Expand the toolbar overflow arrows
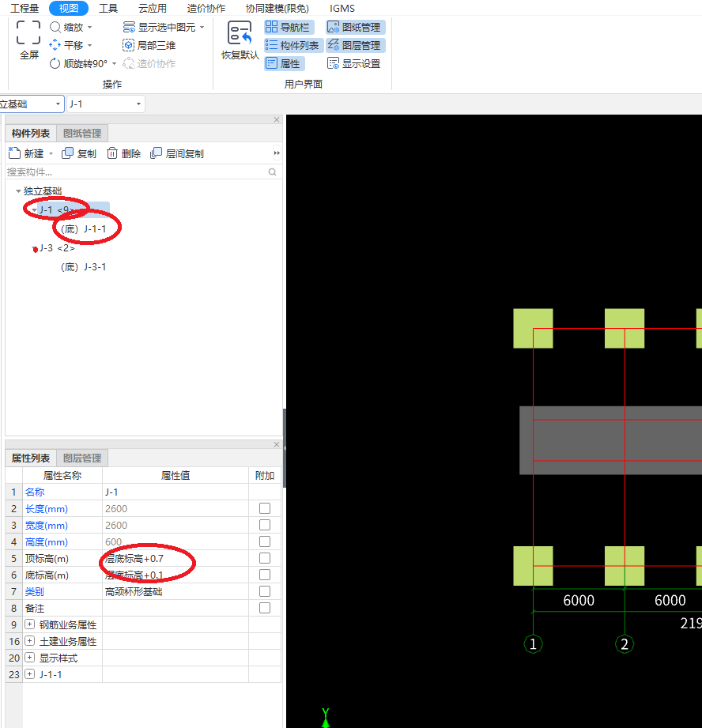Viewport: 702px width, 728px height. 277,153
